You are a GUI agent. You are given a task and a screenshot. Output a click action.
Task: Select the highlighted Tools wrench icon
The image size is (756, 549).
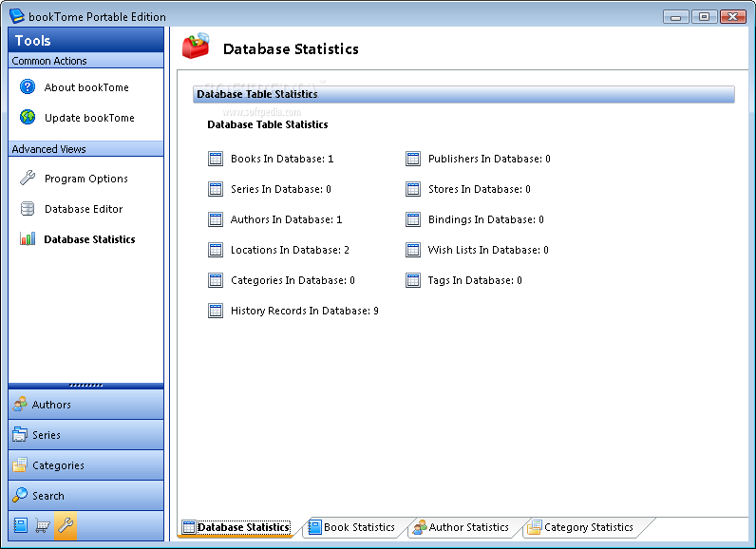pyautogui.click(x=66, y=525)
